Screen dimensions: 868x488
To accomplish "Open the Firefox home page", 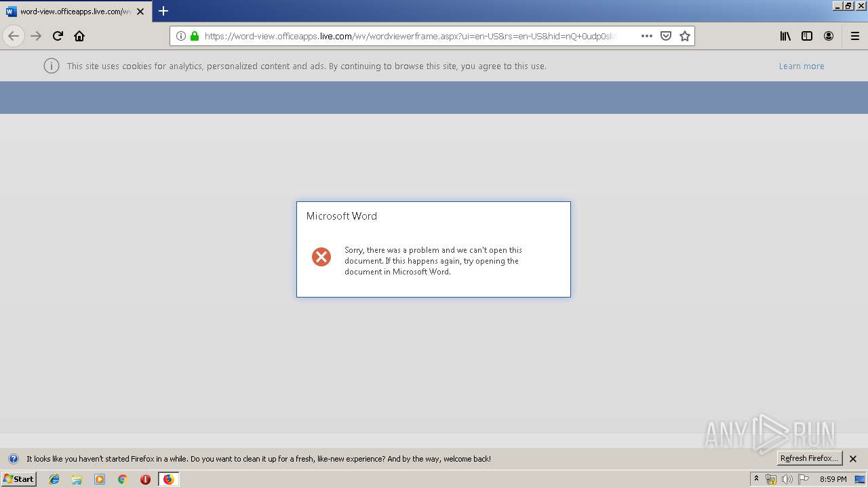I will (x=79, y=36).
